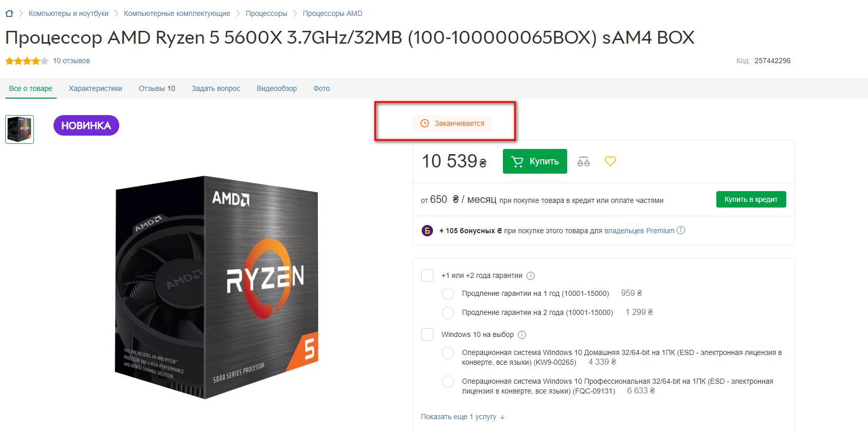Select 1-year warranty extension for 959 ₴
Image resolution: width=868 pixels, height=431 pixels.
pyautogui.click(x=448, y=294)
